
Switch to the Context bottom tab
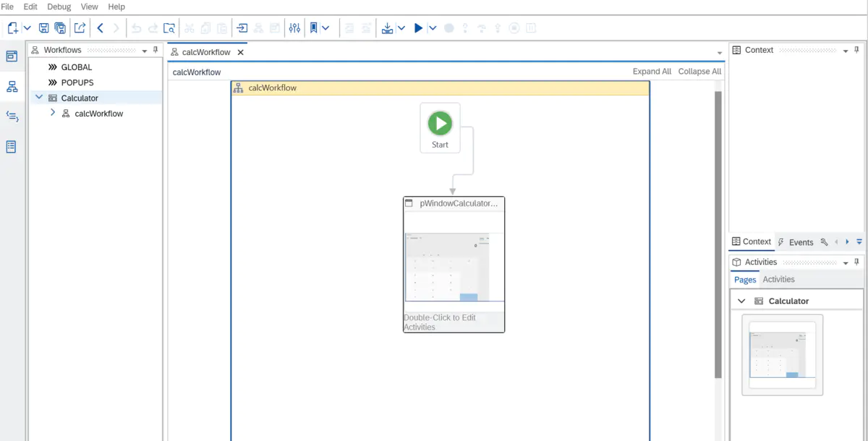(752, 242)
